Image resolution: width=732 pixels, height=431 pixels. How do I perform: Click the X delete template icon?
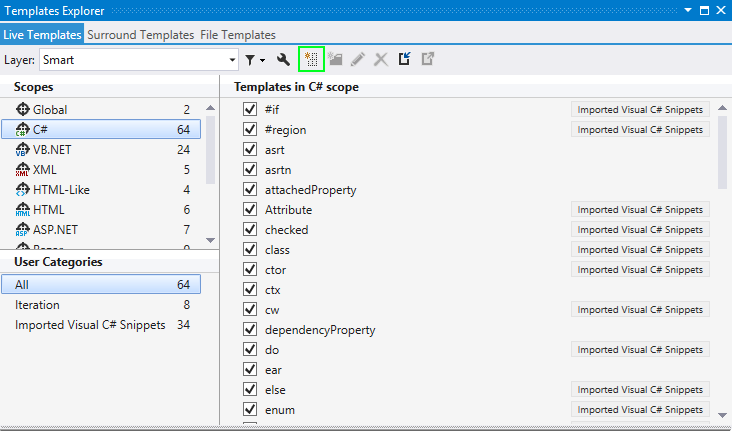(x=380, y=60)
